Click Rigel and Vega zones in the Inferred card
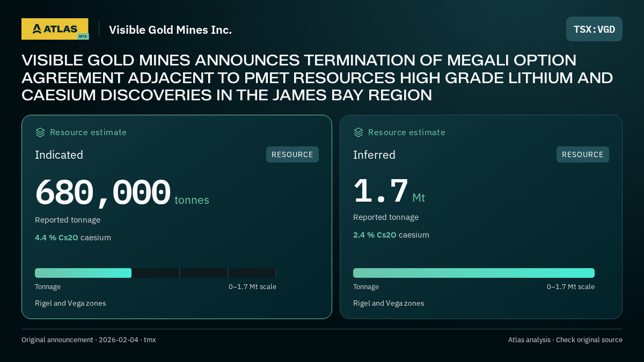Viewport: 644px width, 362px height. pos(389,303)
